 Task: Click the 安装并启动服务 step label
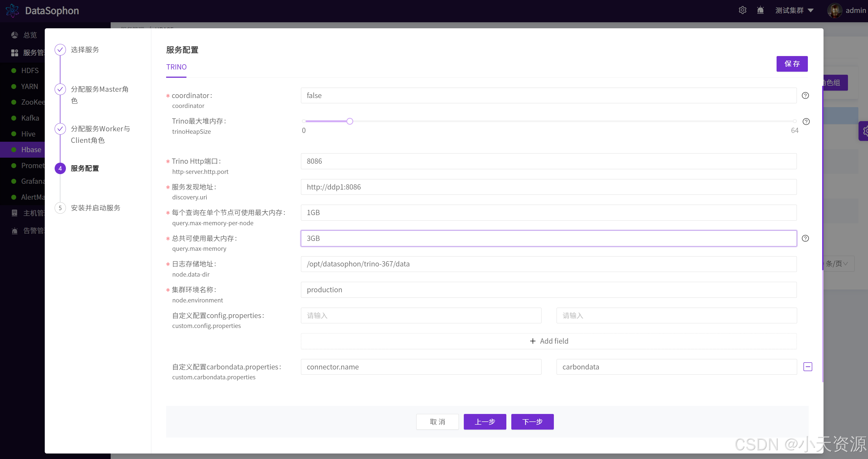tap(96, 208)
